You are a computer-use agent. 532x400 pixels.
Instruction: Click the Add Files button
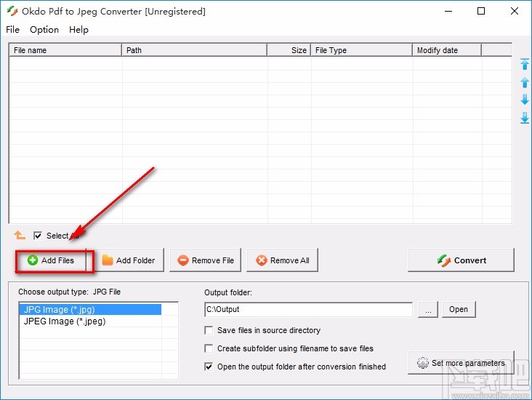click(51, 260)
